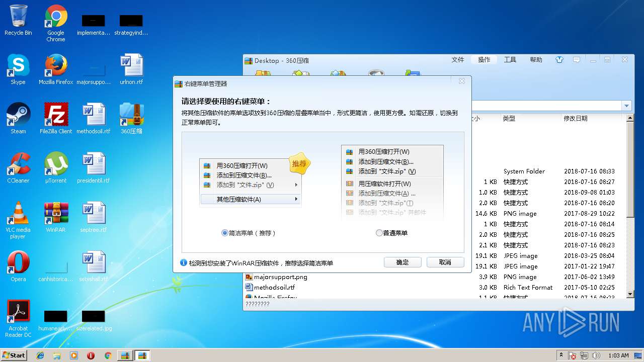Select septree.rtf desktop file

coord(94,217)
